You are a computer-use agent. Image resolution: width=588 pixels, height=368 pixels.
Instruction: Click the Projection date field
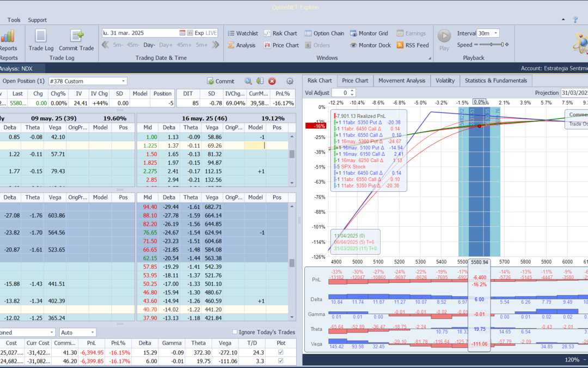[x=574, y=93]
